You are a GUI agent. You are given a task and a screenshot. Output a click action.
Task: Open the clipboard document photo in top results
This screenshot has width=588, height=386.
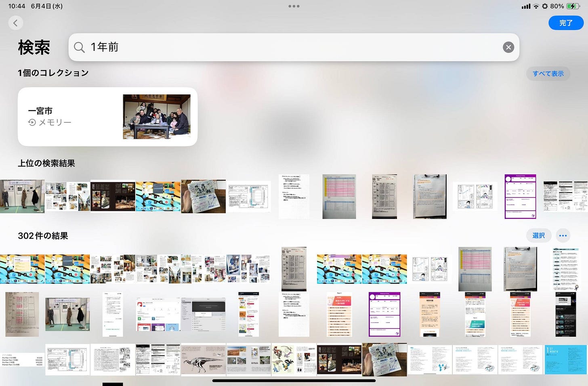(430, 197)
